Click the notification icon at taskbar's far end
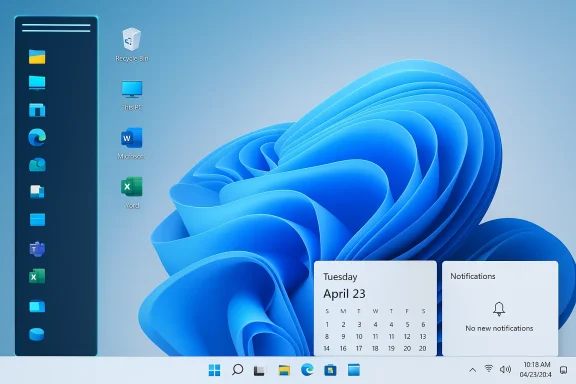 pos(563,370)
